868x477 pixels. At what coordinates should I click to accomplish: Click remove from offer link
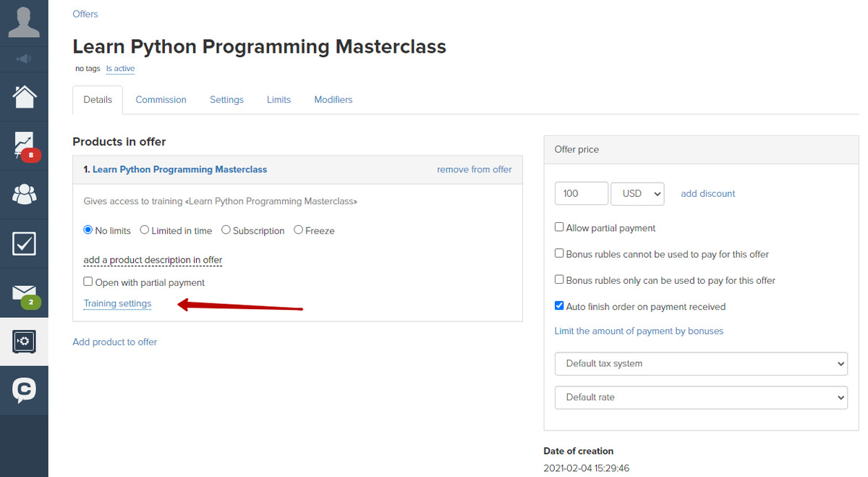click(x=475, y=169)
